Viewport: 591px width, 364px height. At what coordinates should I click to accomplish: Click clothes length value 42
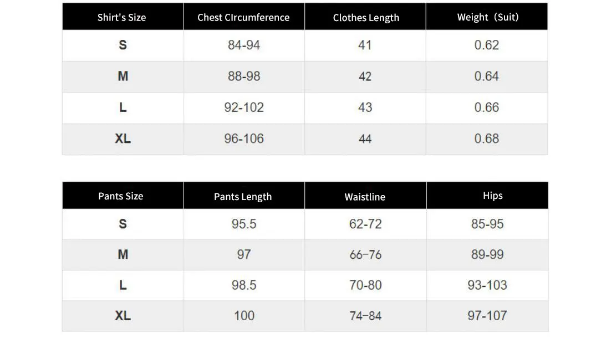pos(365,76)
